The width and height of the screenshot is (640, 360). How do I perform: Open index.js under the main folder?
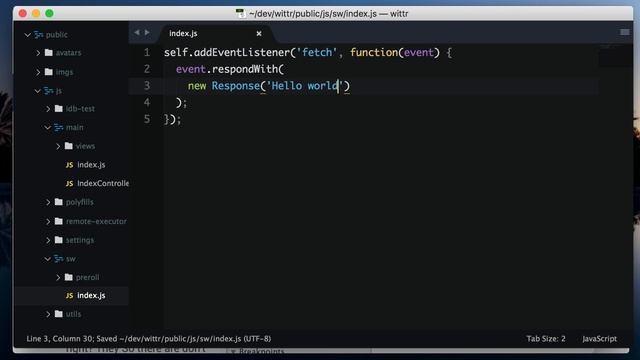[91, 165]
